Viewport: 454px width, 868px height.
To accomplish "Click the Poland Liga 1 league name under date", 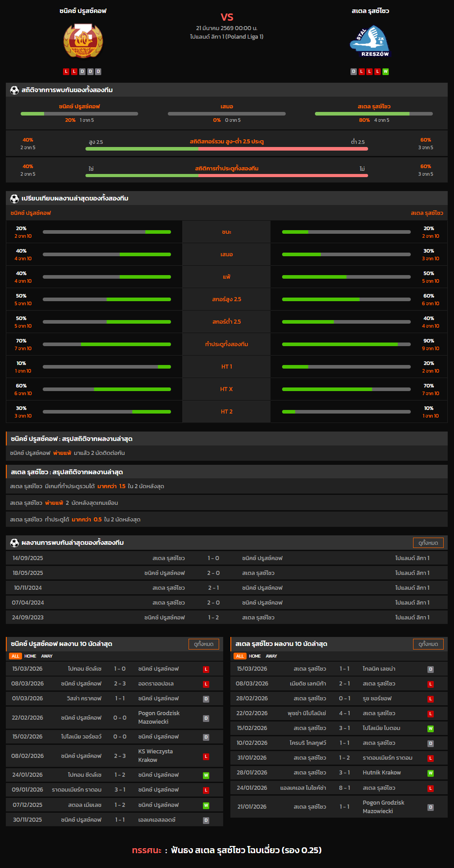I will (227, 36).
